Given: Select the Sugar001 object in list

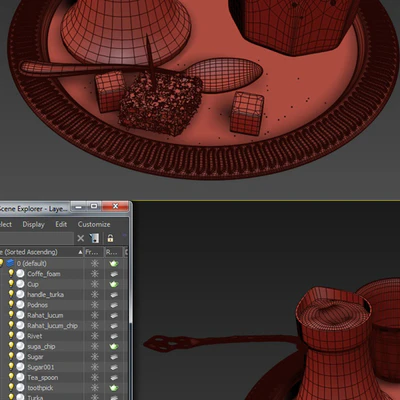Looking at the screenshot, I should 41,367.
